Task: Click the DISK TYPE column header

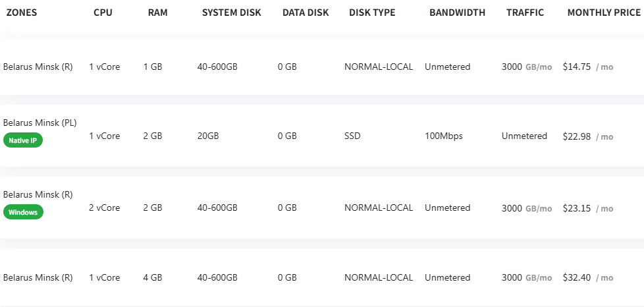Action: coord(372,13)
